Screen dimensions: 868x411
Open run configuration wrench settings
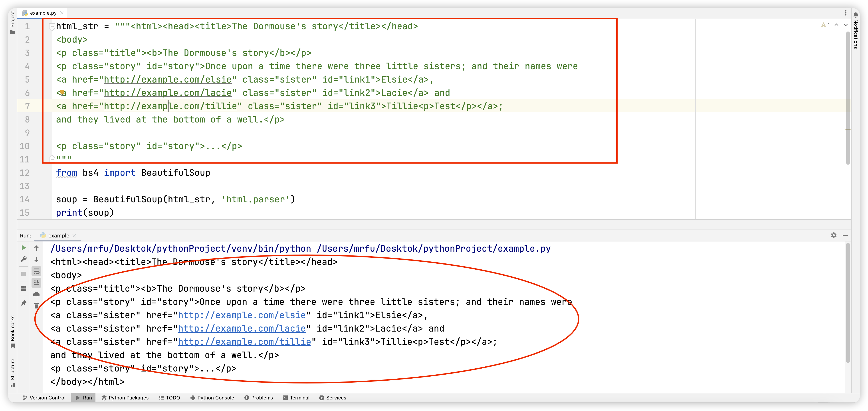(x=24, y=259)
